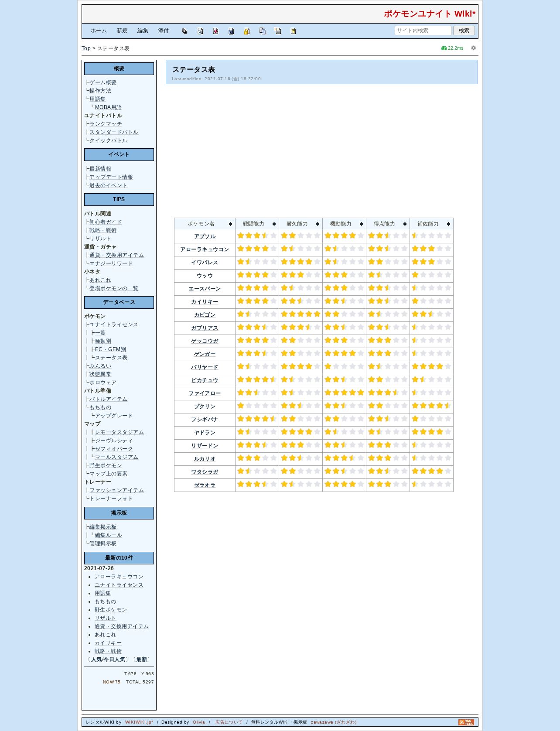Screen dimensions: 560x731
Task: Open 最新情報 in sidebar
Action: click(x=100, y=169)
